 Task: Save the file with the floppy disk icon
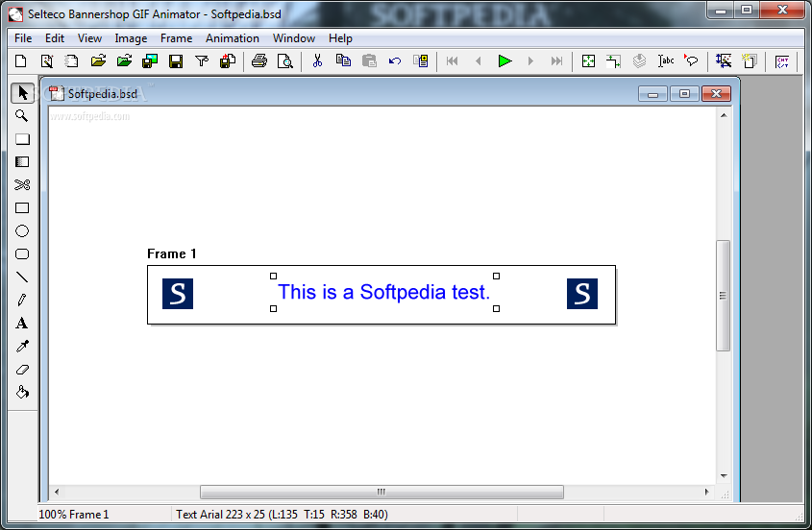pyautogui.click(x=176, y=61)
